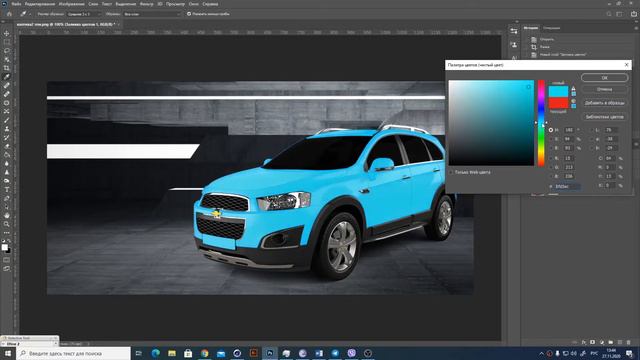Click the H value input field
The width and height of the screenshot is (640, 360).
569,130
